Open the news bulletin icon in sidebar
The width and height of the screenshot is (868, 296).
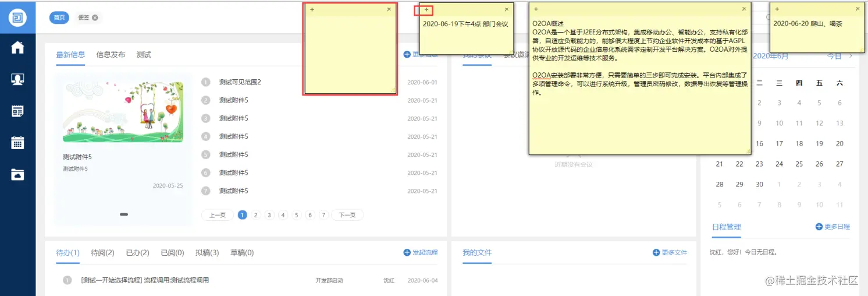[17, 111]
